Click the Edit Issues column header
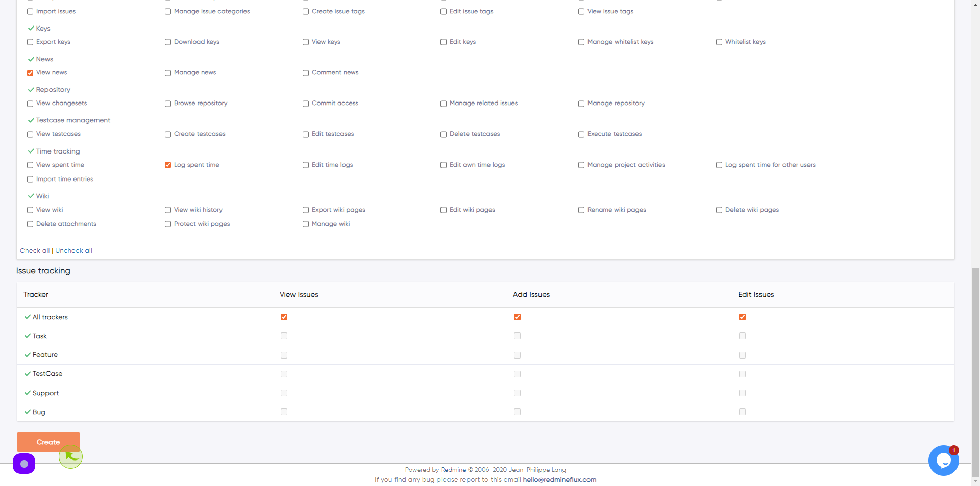This screenshot has height=486, width=980. 756,294
